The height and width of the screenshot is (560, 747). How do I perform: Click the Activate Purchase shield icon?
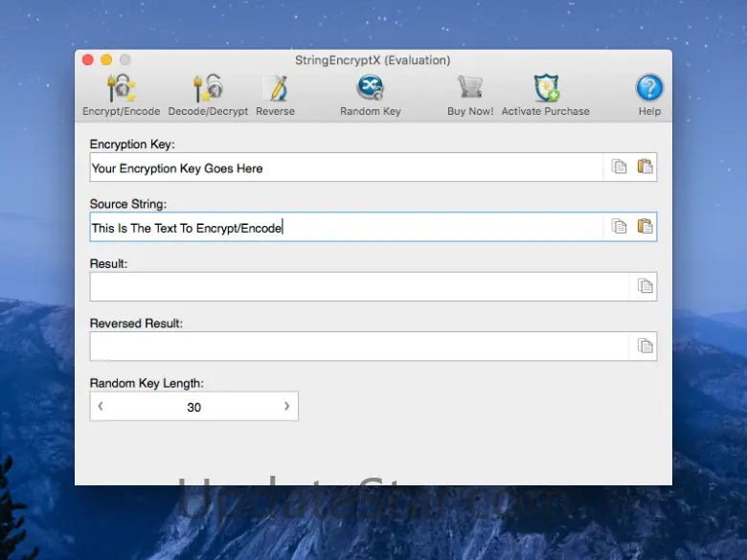pyautogui.click(x=546, y=88)
